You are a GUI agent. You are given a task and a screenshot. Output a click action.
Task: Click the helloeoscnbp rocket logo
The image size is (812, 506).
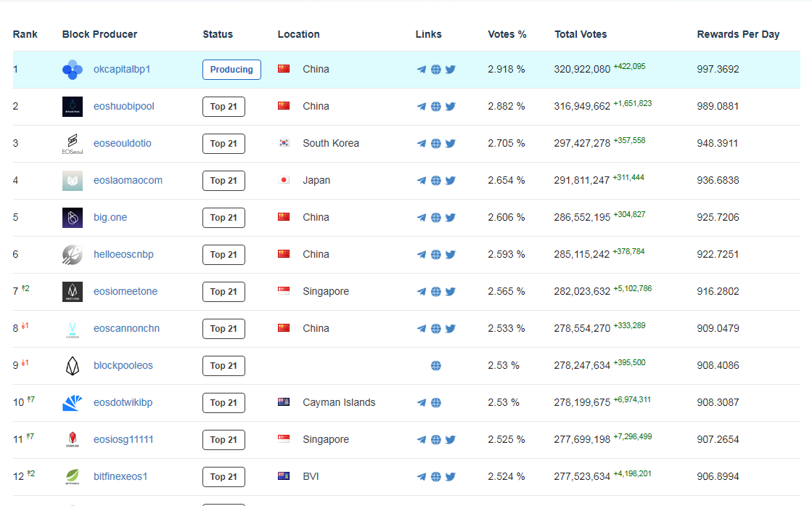point(73,255)
